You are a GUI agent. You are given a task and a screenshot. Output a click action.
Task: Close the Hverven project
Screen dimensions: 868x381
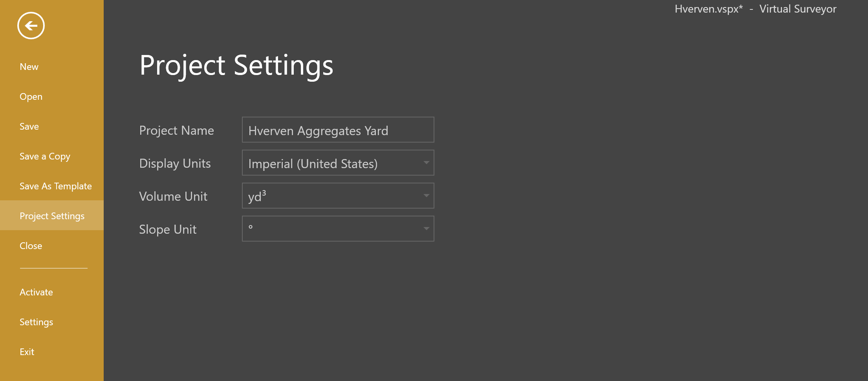pos(31,245)
